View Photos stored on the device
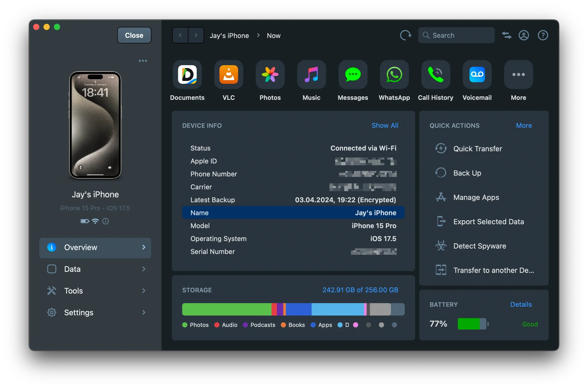This screenshot has width=588, height=389. click(x=270, y=75)
